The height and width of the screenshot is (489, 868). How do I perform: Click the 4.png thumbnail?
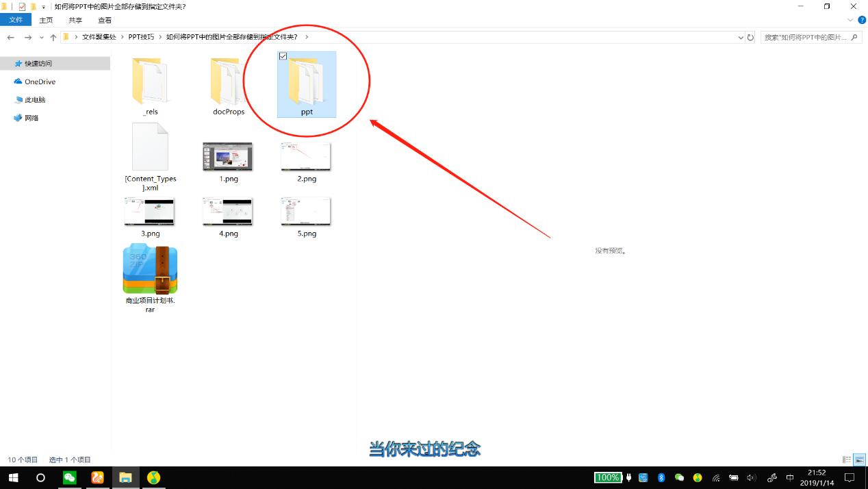tap(228, 212)
